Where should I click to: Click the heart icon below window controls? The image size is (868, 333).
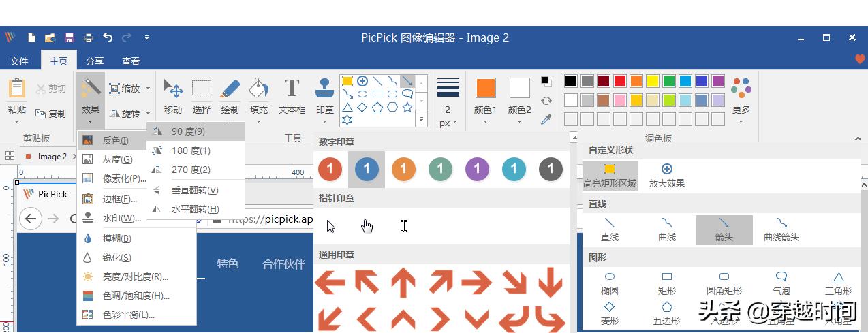click(x=860, y=60)
